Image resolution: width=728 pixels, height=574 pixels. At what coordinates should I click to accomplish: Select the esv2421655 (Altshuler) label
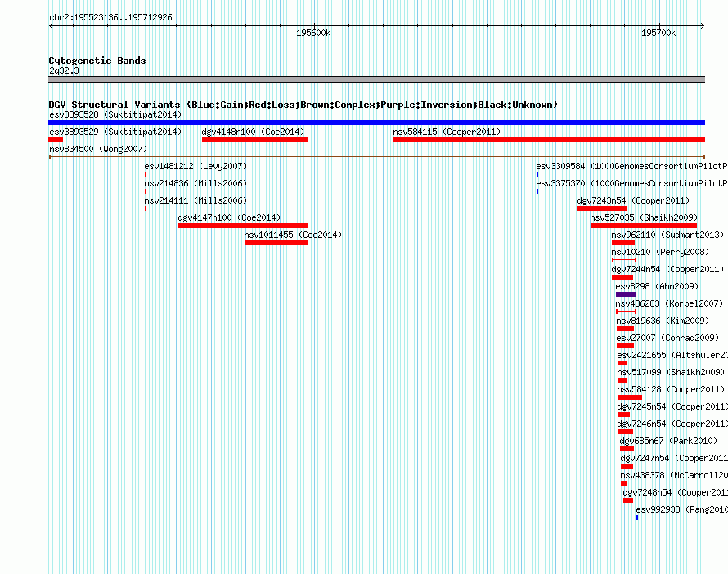(672, 355)
